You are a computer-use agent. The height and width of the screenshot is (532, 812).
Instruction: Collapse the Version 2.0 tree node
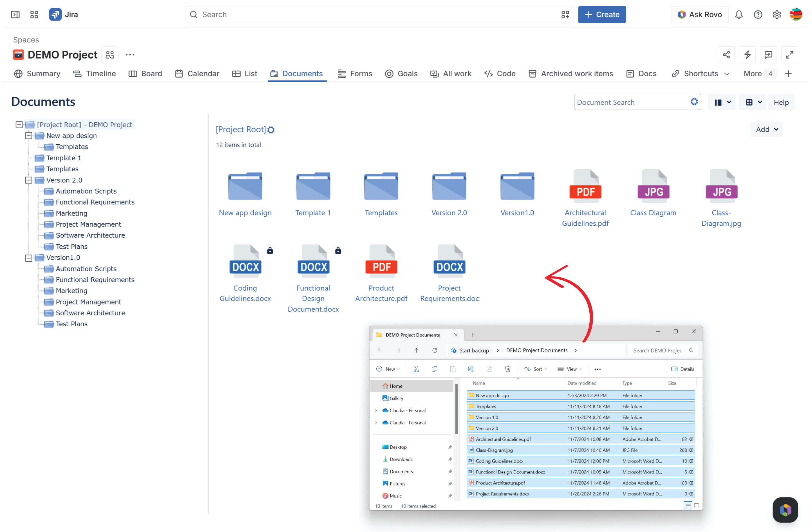click(29, 180)
